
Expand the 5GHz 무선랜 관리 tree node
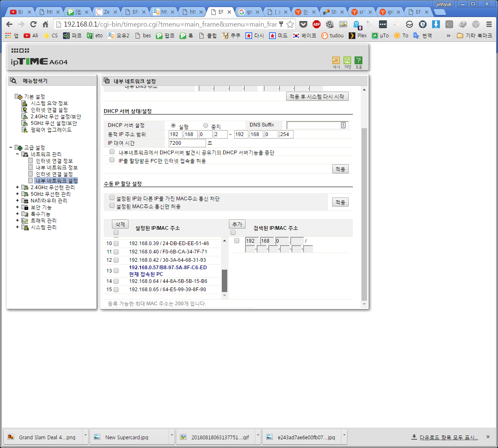[17, 194]
